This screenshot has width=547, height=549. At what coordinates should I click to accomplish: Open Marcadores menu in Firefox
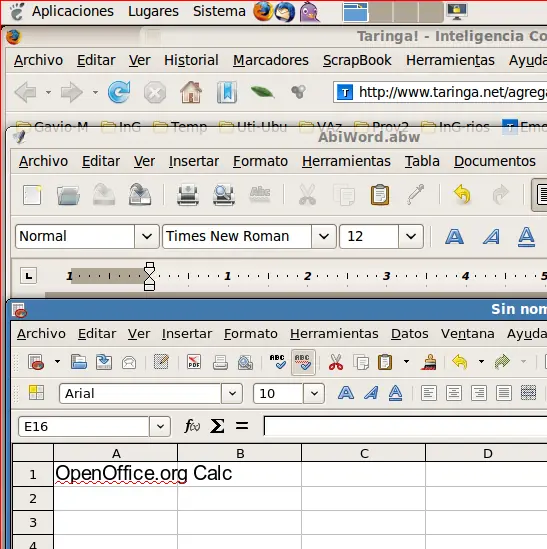click(271, 60)
